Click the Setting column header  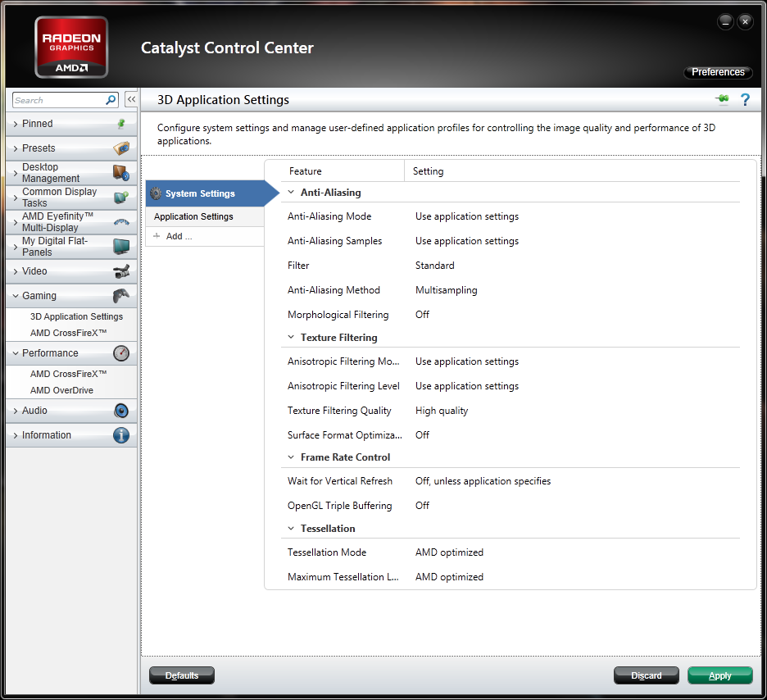(428, 171)
